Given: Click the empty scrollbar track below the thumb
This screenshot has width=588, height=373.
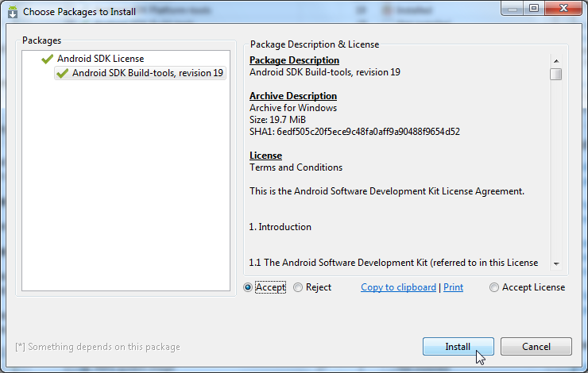Looking at the screenshot, I should click(556, 175).
